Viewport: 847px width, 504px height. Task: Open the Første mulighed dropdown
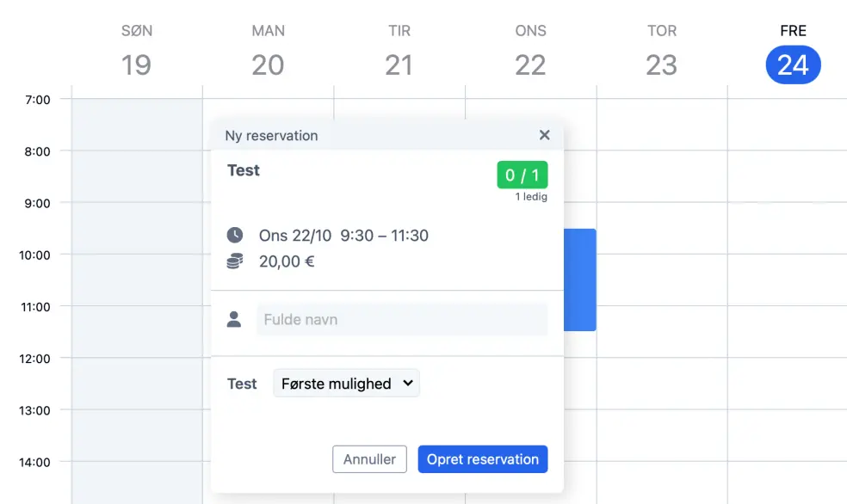pyautogui.click(x=346, y=384)
